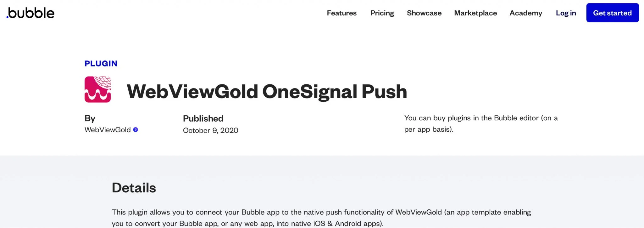Click the bubble logo
Screen dimensions: 644x228
click(x=30, y=13)
